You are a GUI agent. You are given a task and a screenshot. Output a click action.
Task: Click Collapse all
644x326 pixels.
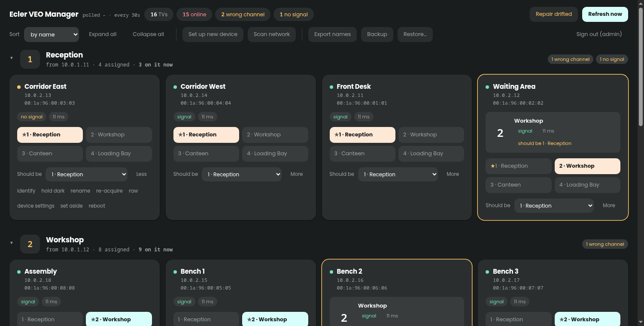pos(148,34)
